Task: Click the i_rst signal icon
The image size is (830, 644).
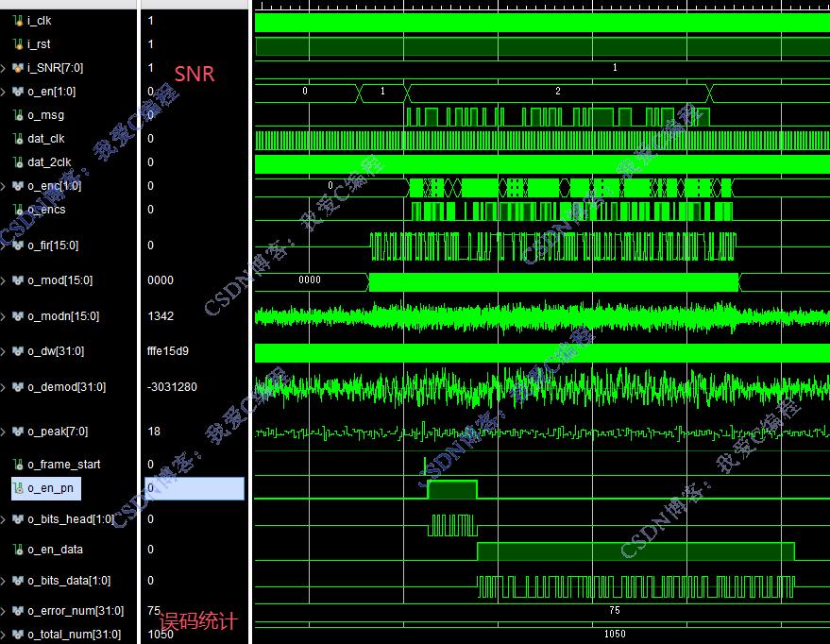Action: 18,44
